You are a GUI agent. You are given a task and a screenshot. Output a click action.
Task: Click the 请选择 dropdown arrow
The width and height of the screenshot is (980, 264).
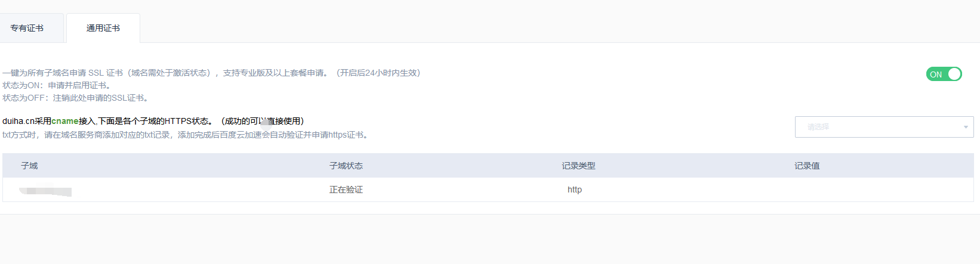point(966,127)
